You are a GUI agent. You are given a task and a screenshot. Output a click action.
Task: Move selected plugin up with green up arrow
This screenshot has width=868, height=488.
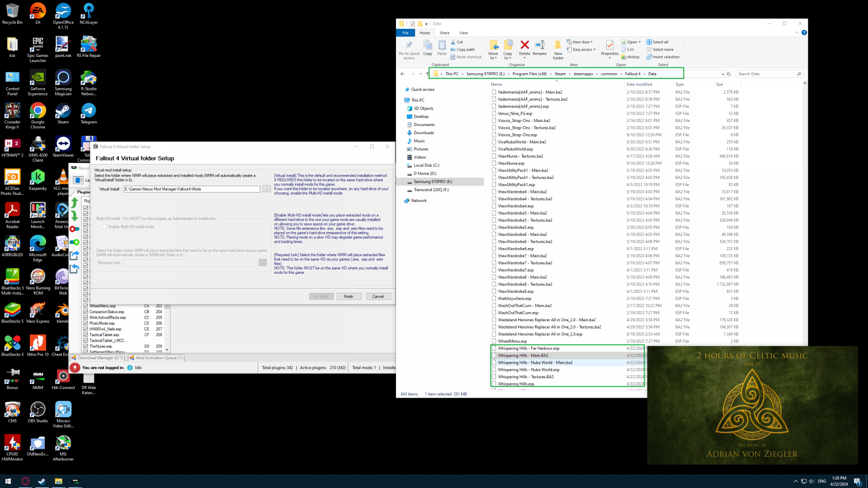(x=75, y=203)
